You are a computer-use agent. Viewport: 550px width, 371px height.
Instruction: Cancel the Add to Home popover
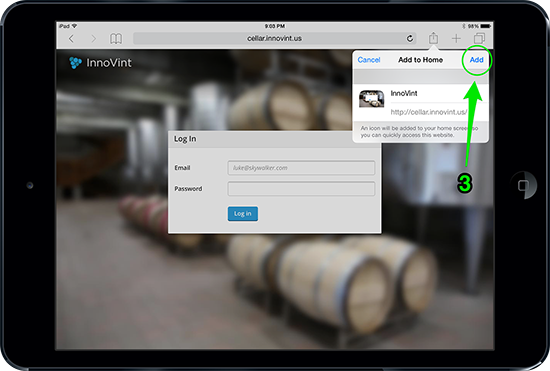tap(369, 60)
